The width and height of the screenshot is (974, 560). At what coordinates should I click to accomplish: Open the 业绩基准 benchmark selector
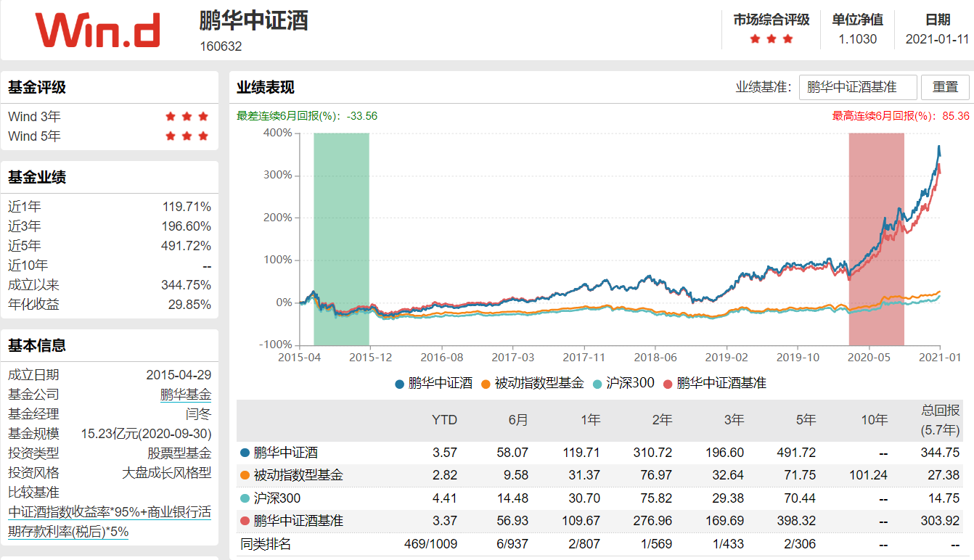coord(856,86)
